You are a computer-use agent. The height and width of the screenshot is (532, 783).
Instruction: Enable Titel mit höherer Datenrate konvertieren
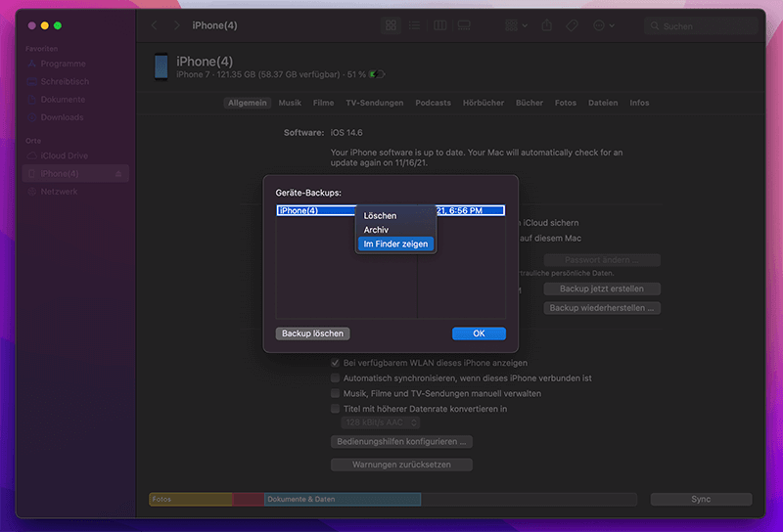[335, 409]
